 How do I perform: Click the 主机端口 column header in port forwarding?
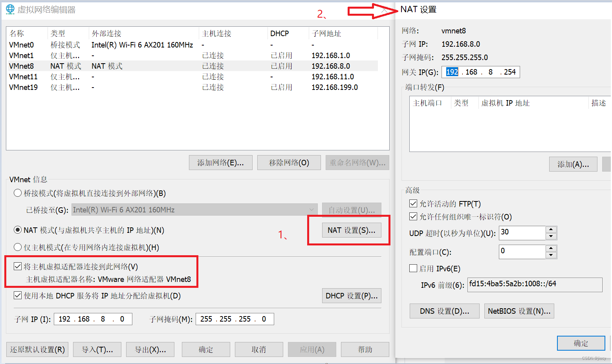(x=431, y=103)
